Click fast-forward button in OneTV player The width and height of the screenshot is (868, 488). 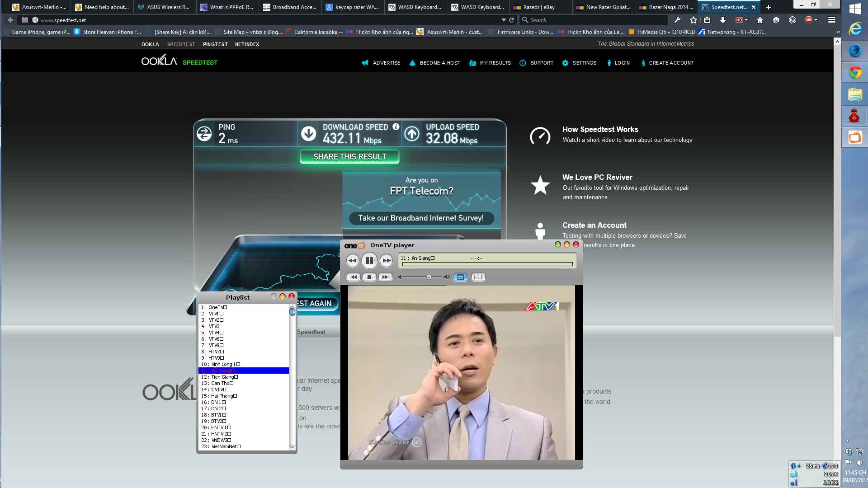click(x=386, y=260)
